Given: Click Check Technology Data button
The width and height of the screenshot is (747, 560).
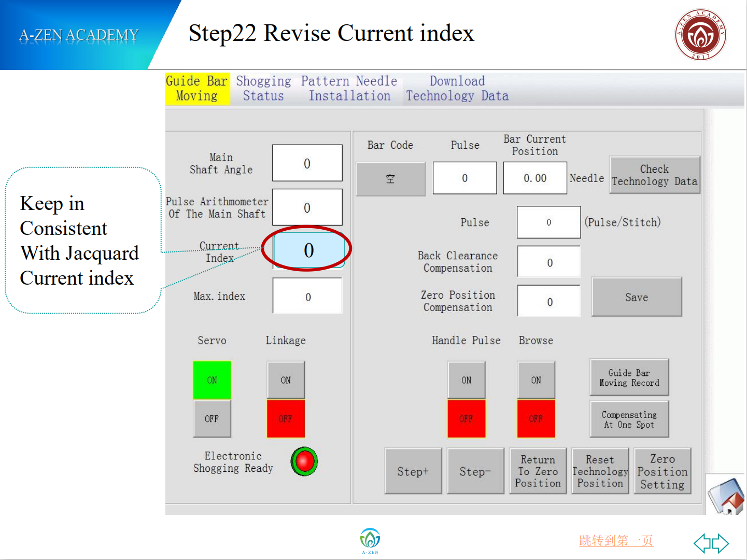Looking at the screenshot, I should click(x=654, y=175).
